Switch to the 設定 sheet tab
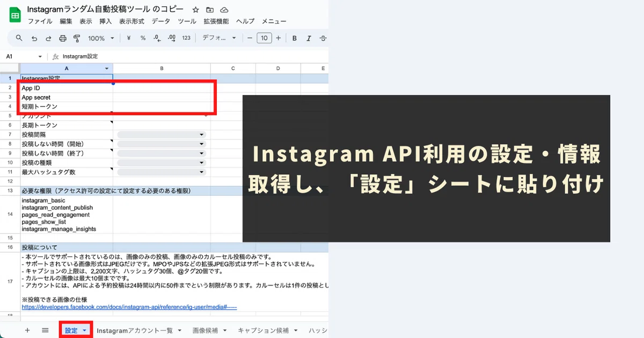 click(71, 330)
